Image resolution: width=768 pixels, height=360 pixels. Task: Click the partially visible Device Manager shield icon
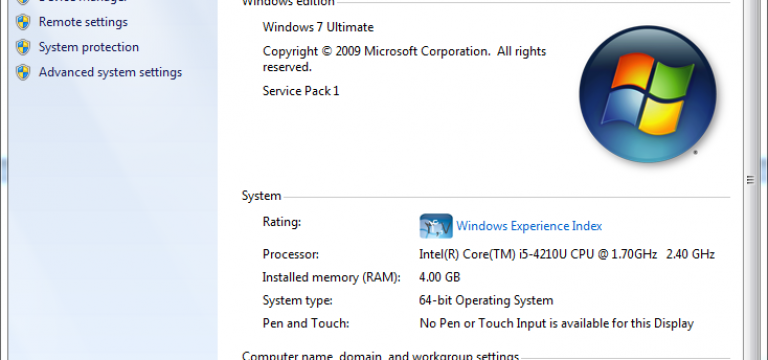pyautogui.click(x=23, y=2)
